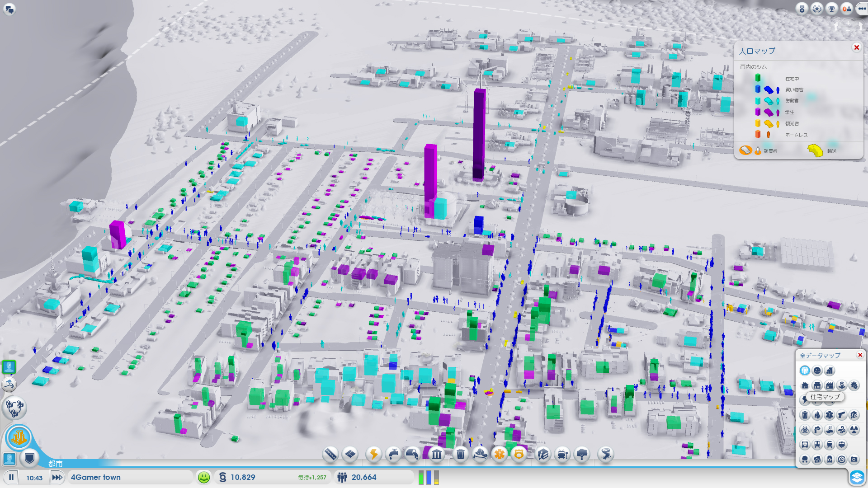Image resolution: width=868 pixels, height=488 pixels.
Task: Select the Power utilities icon
Action: tap(374, 454)
